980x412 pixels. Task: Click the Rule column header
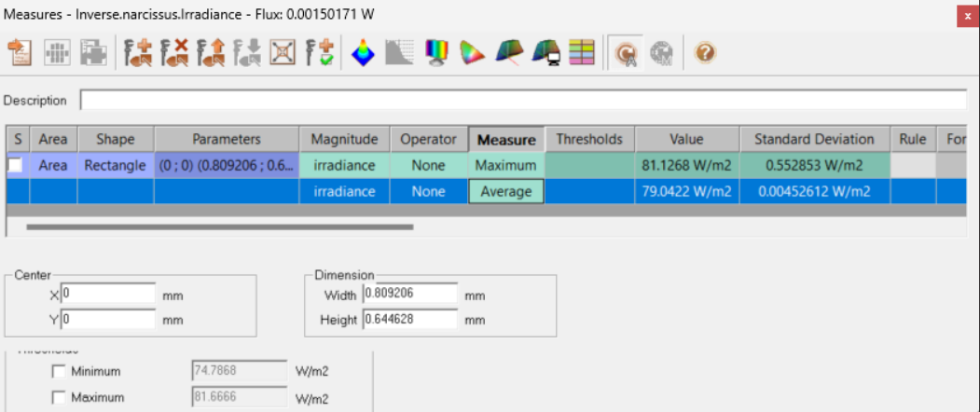tap(913, 139)
